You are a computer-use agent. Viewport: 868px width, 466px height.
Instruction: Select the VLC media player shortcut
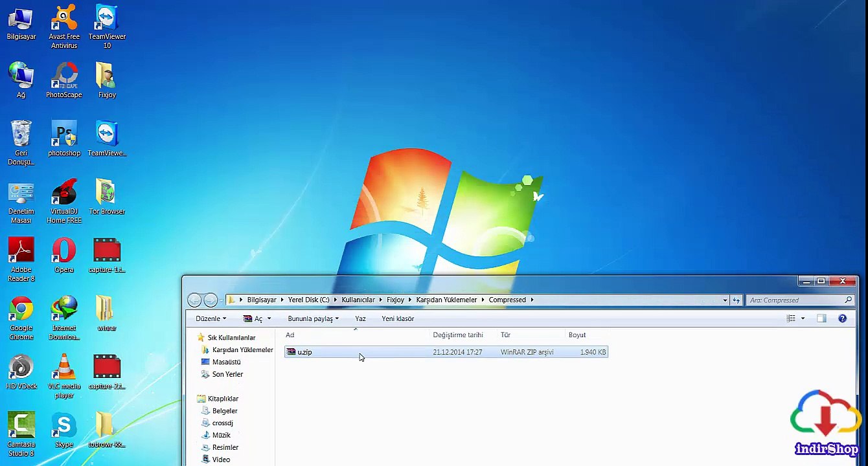click(63, 376)
